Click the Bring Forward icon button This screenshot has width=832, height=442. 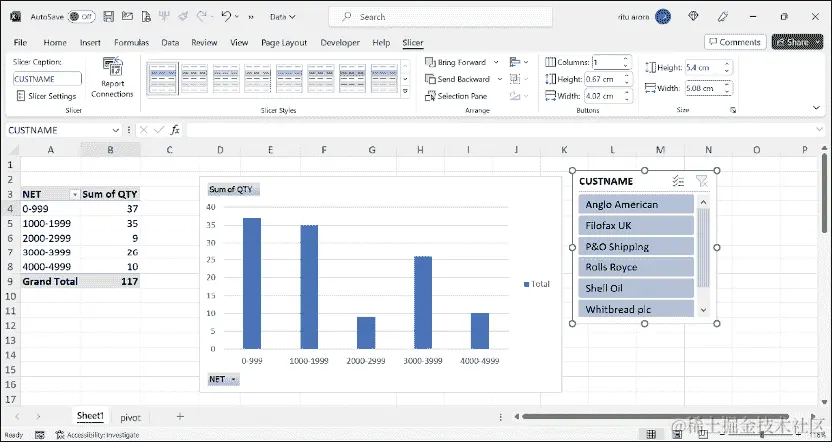coord(430,62)
